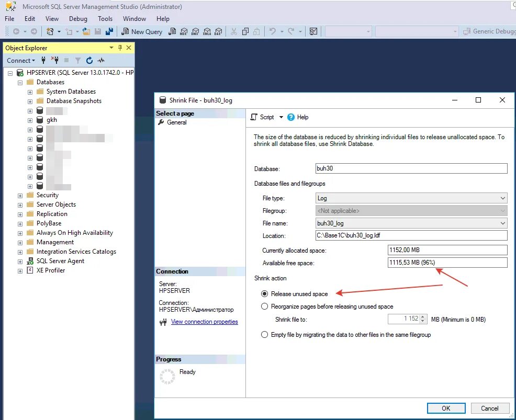Open the Connect dropdown in Object Explorer

21,61
